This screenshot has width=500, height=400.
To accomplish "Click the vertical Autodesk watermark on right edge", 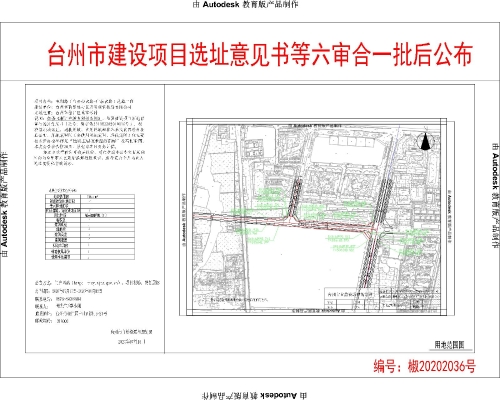I will pos(496,196).
